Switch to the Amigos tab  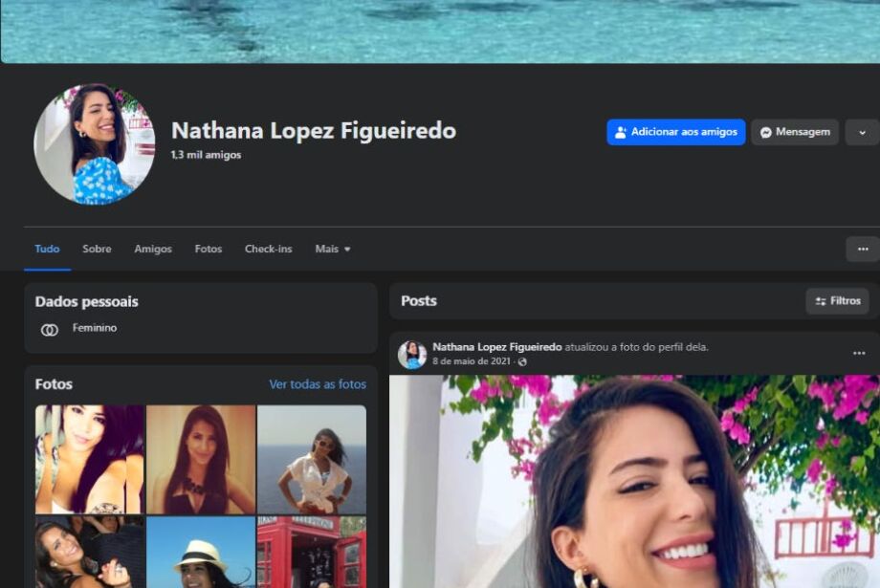153,249
